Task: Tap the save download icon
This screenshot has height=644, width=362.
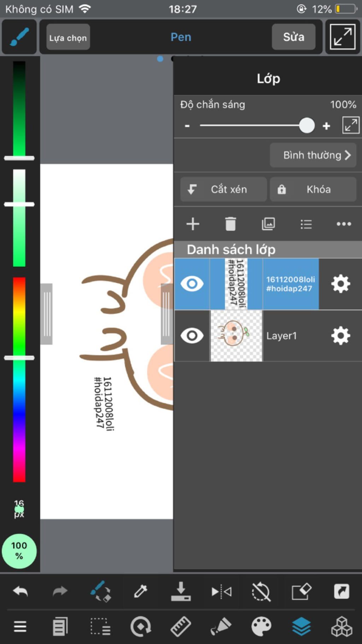Action: (181, 591)
